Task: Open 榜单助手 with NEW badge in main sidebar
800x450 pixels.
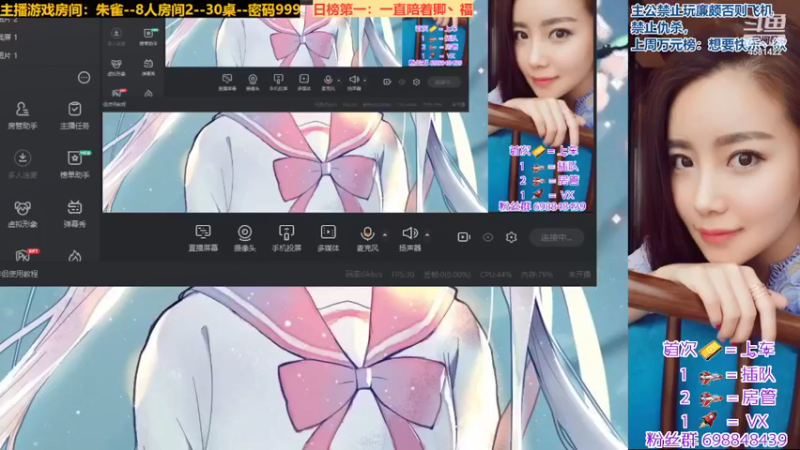Action: coord(74,164)
